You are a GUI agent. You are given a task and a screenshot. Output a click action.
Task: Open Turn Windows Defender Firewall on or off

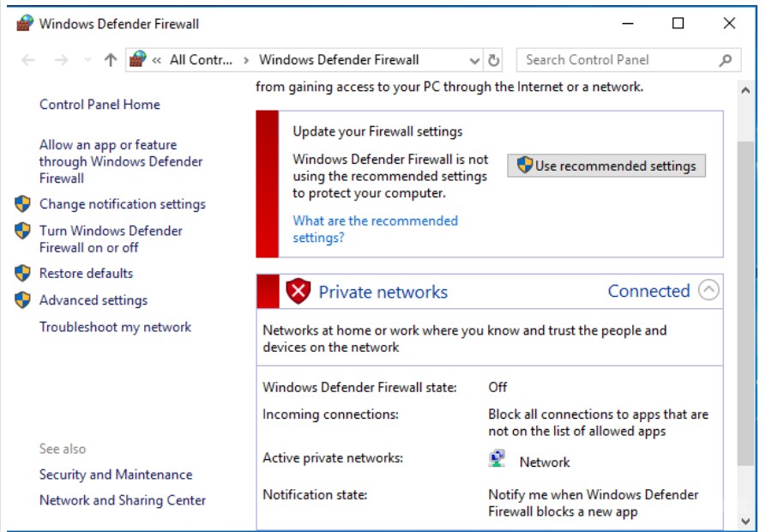click(x=111, y=239)
